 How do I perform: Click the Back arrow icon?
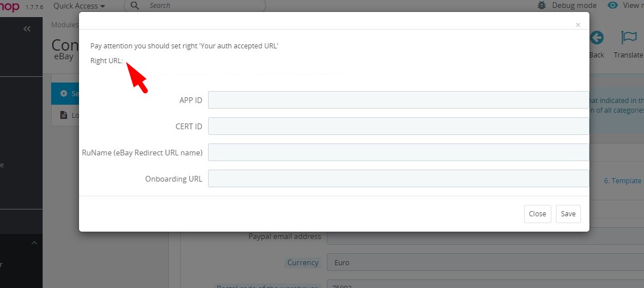pos(596,39)
